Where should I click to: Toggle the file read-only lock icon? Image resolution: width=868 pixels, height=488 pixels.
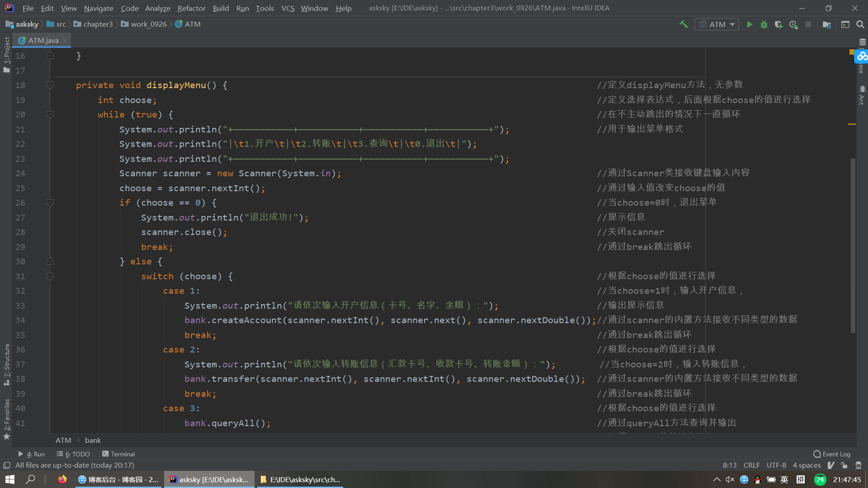(x=844, y=465)
